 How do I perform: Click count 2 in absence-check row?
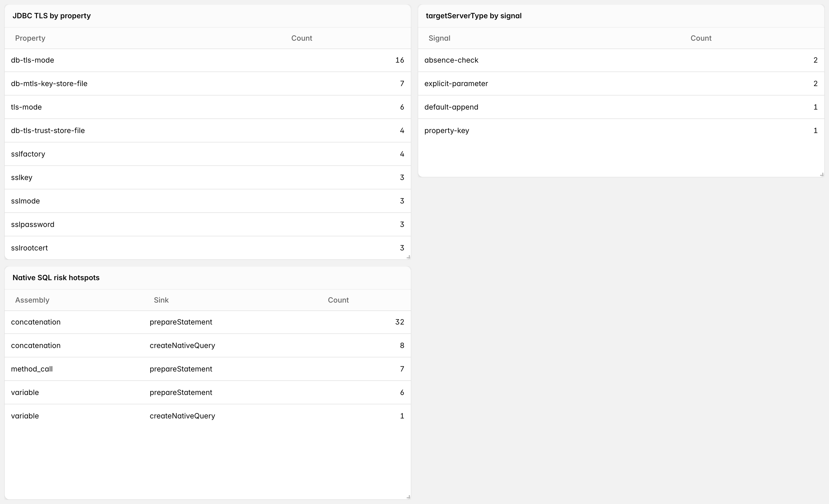tap(815, 60)
